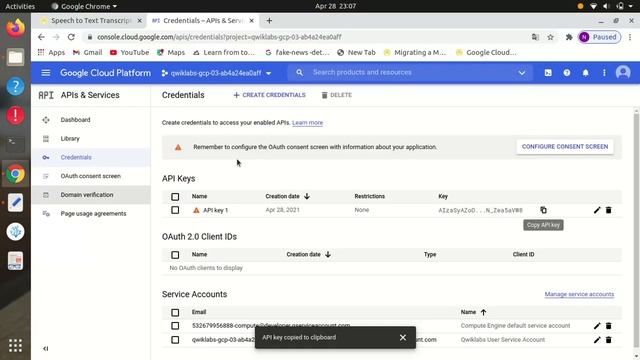Click the Chrome address bar URL
The image size is (640, 360).
pos(219,37)
